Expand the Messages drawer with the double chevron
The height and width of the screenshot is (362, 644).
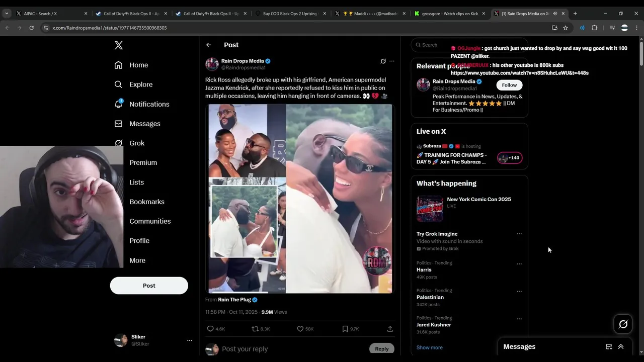point(621,346)
